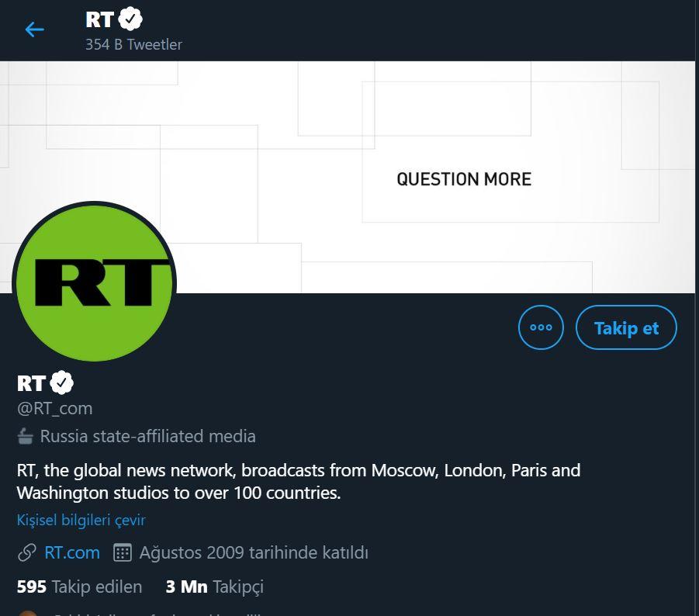Open the QUESTION MORE banner image
This screenshot has height=616, width=699.
pos(463,178)
